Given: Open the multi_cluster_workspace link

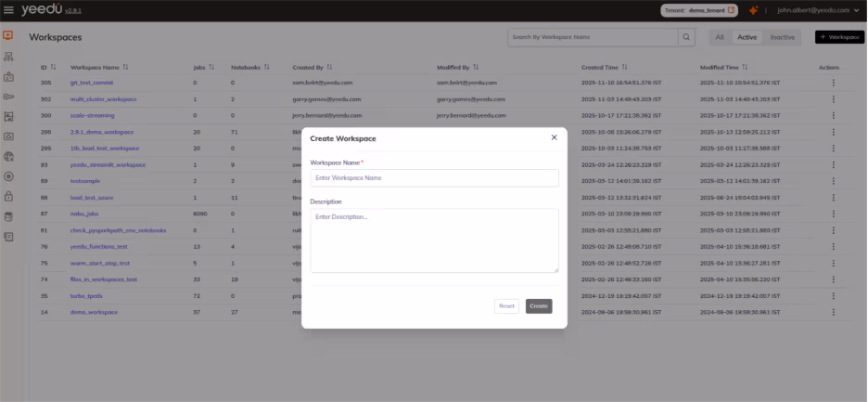Looking at the screenshot, I should (x=104, y=99).
